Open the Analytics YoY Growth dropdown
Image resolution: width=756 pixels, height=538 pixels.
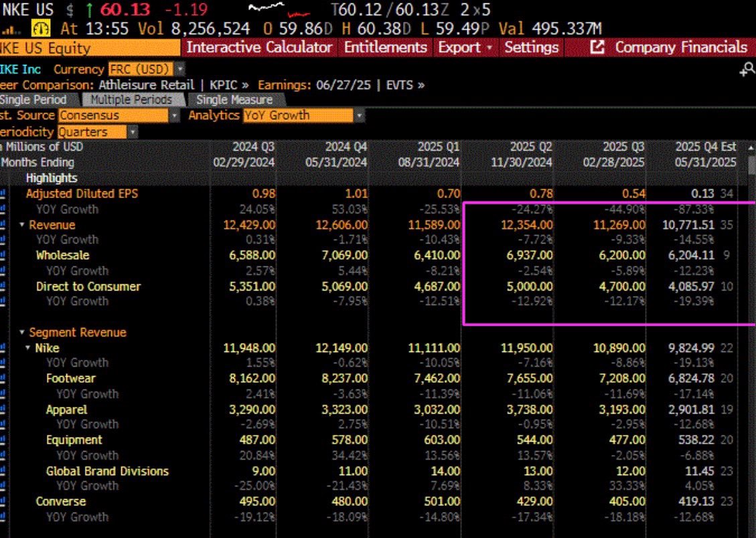(359, 116)
